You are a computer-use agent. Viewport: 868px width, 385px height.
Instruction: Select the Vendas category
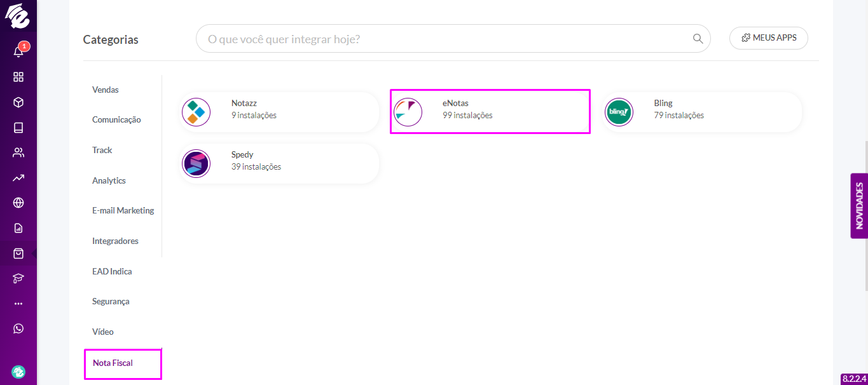106,90
